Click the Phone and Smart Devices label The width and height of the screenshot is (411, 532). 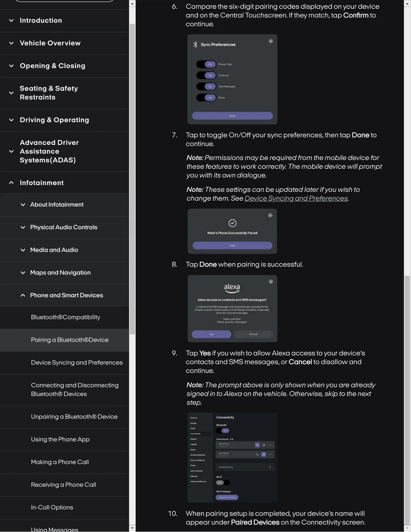coord(66,295)
